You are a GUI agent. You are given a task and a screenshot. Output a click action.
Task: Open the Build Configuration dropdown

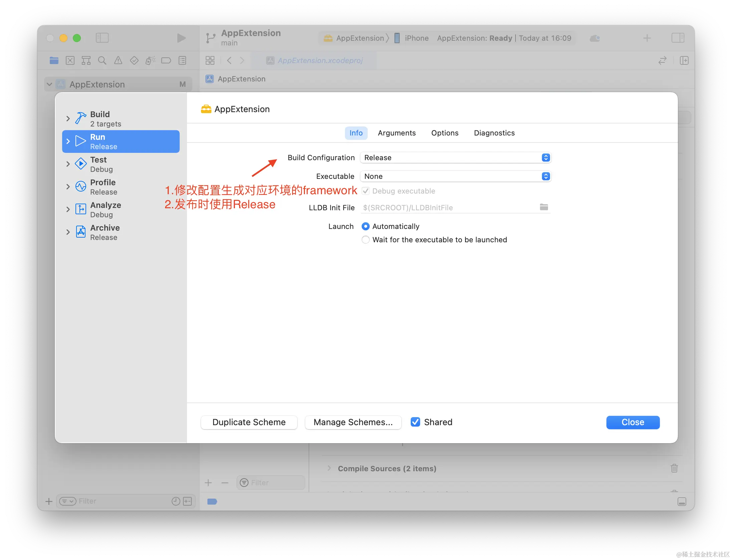pyautogui.click(x=455, y=158)
